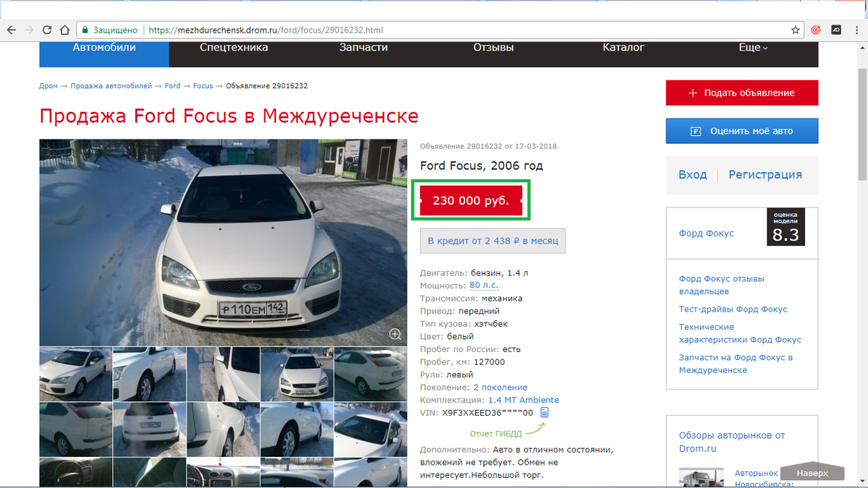The width and height of the screenshot is (868, 488).
Task: Switch to the Спецтехника tab
Action: coord(234,48)
